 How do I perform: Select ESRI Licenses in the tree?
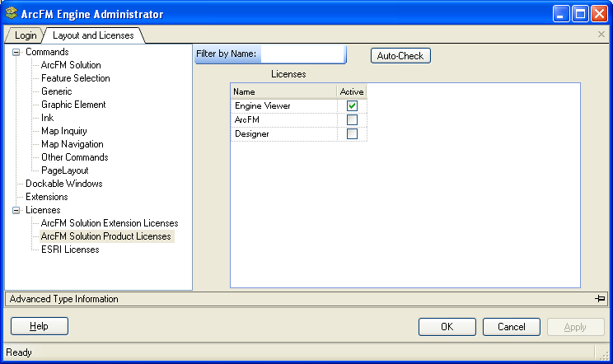[70, 250]
